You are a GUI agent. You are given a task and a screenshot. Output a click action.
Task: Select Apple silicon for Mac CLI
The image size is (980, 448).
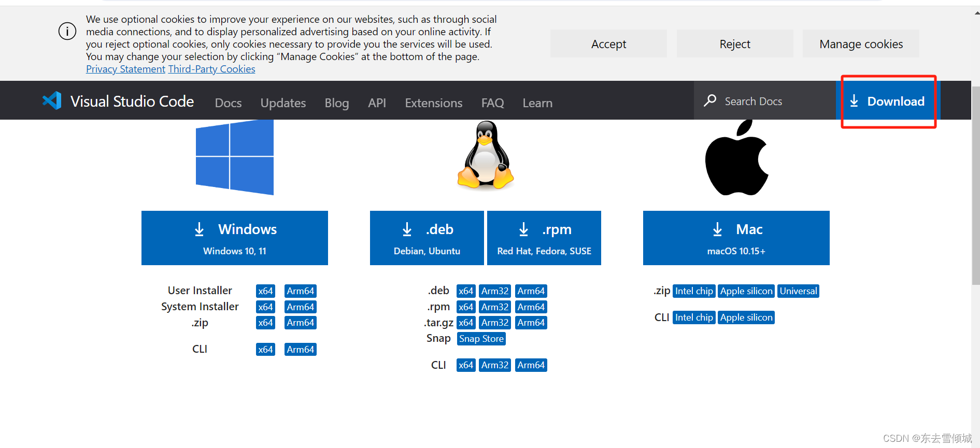tap(746, 317)
